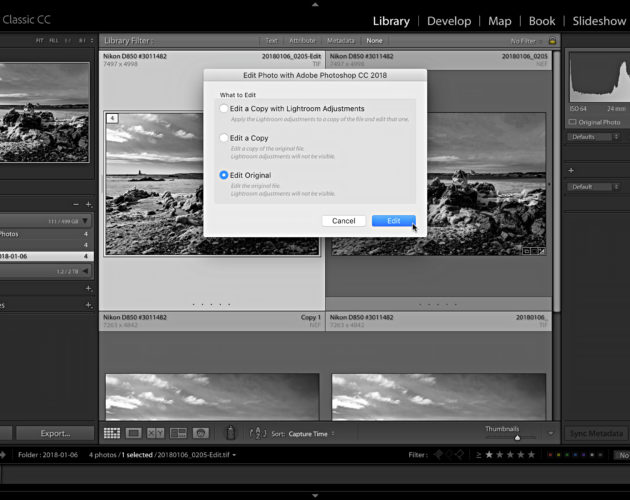Click the Cancel button in dialog
630x500 pixels.
[x=344, y=221]
